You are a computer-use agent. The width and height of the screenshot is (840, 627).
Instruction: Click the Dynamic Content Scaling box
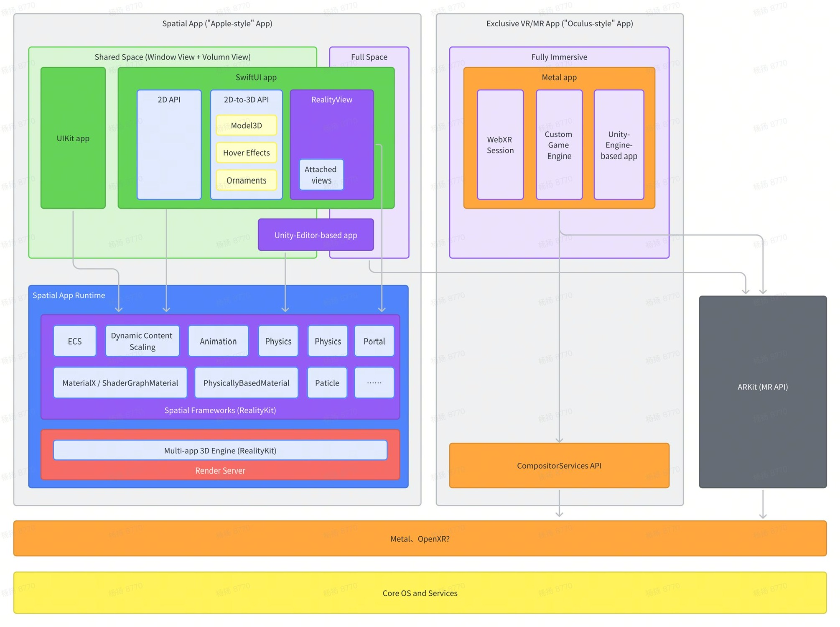click(142, 341)
